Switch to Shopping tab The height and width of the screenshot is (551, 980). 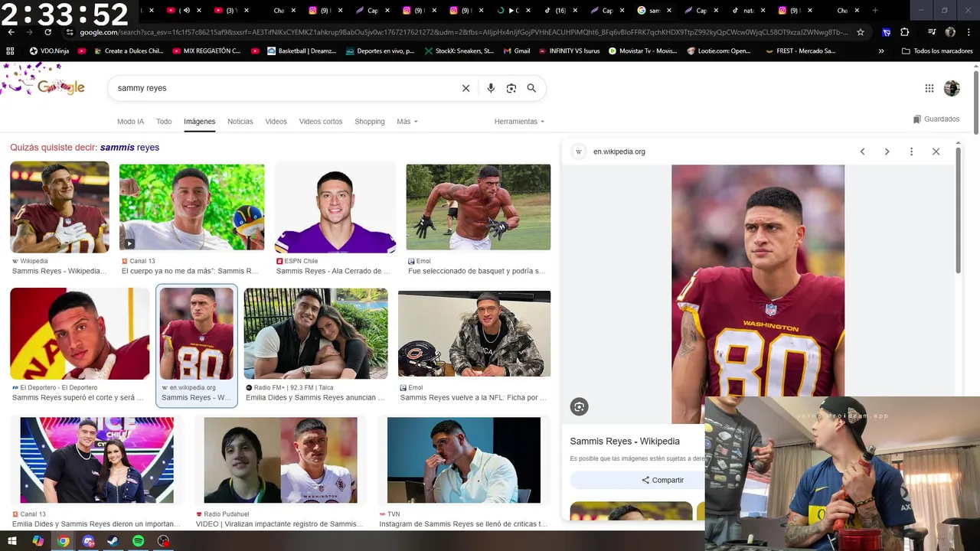click(370, 122)
